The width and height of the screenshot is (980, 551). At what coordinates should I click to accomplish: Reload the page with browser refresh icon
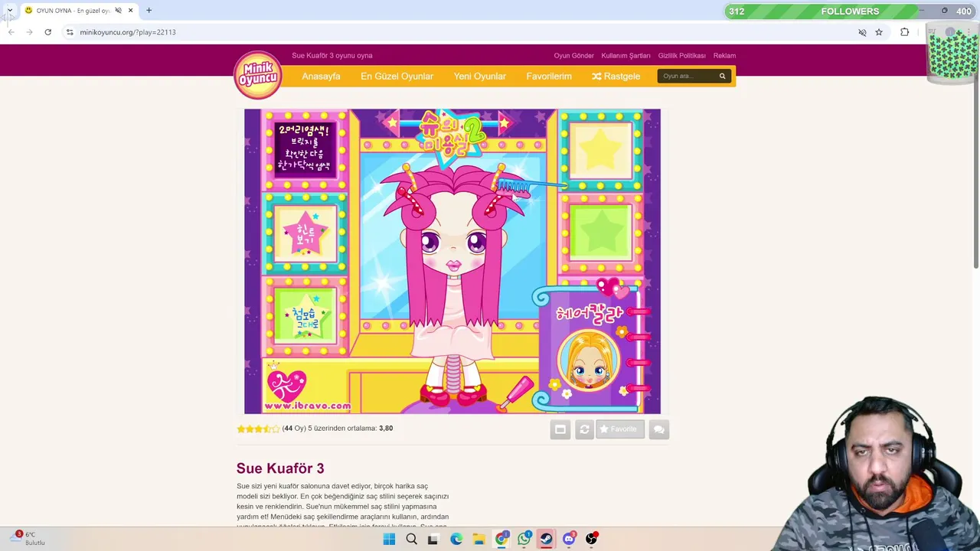point(47,32)
